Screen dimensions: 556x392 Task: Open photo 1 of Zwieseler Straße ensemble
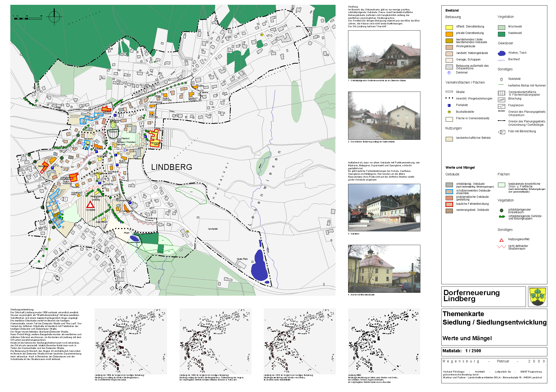pos(384,54)
